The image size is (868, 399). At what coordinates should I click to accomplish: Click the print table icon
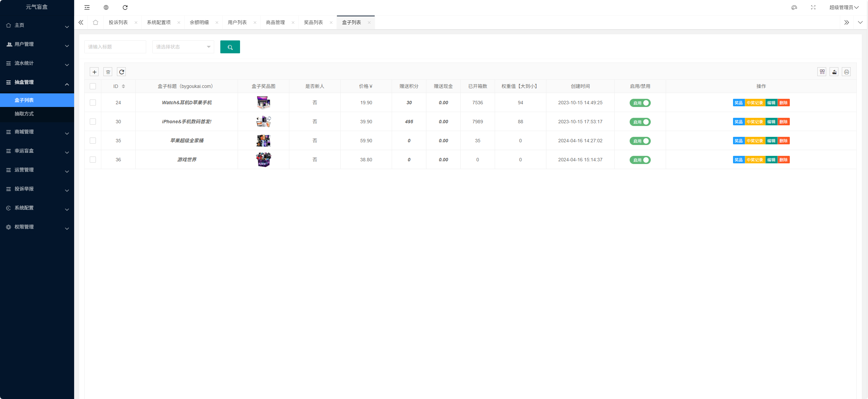coord(846,72)
